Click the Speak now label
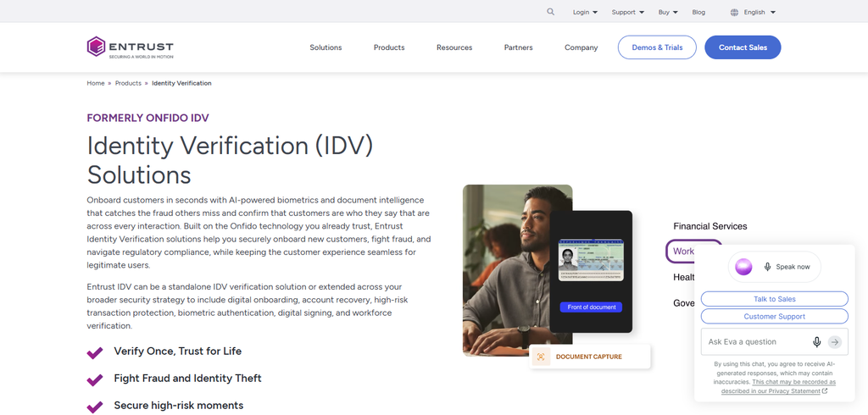Viewport: 868px width, 415px height. pyautogui.click(x=793, y=267)
